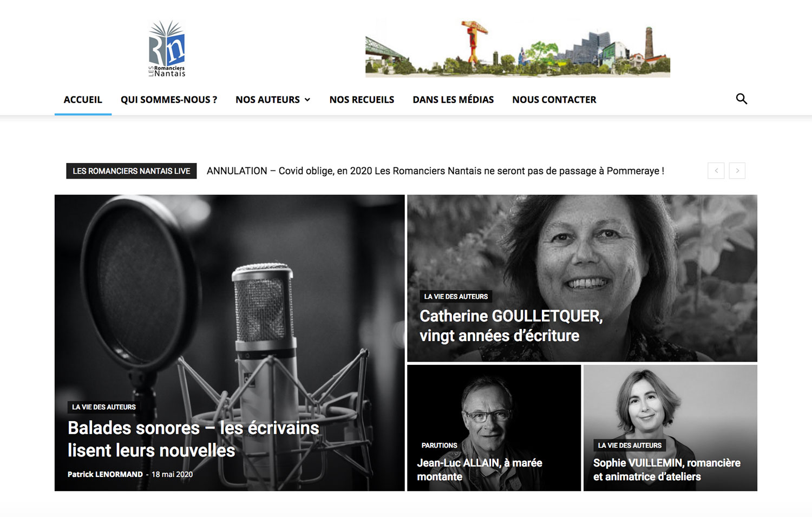Click La vie des auteurs tag on microphone image
The width and height of the screenshot is (812, 517).
click(104, 407)
